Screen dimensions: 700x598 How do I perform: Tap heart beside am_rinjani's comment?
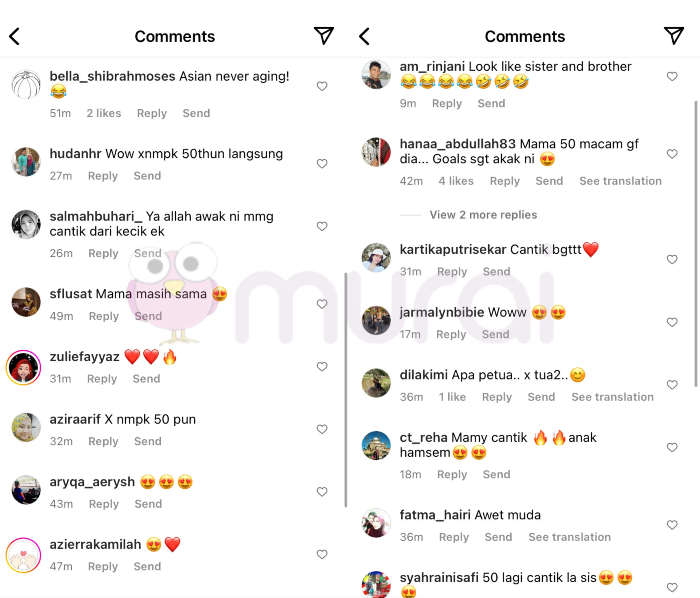pos(672,76)
